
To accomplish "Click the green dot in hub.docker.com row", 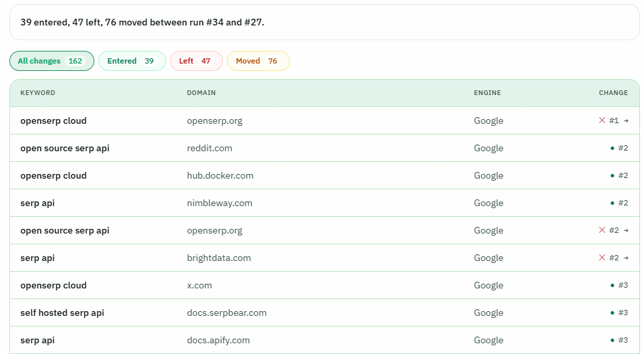I will [x=613, y=176].
